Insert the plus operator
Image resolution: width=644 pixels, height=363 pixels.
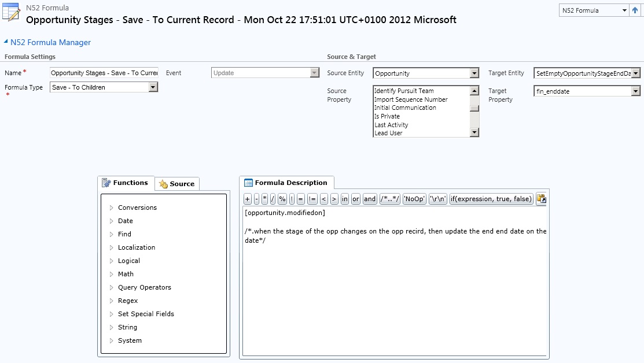click(247, 199)
